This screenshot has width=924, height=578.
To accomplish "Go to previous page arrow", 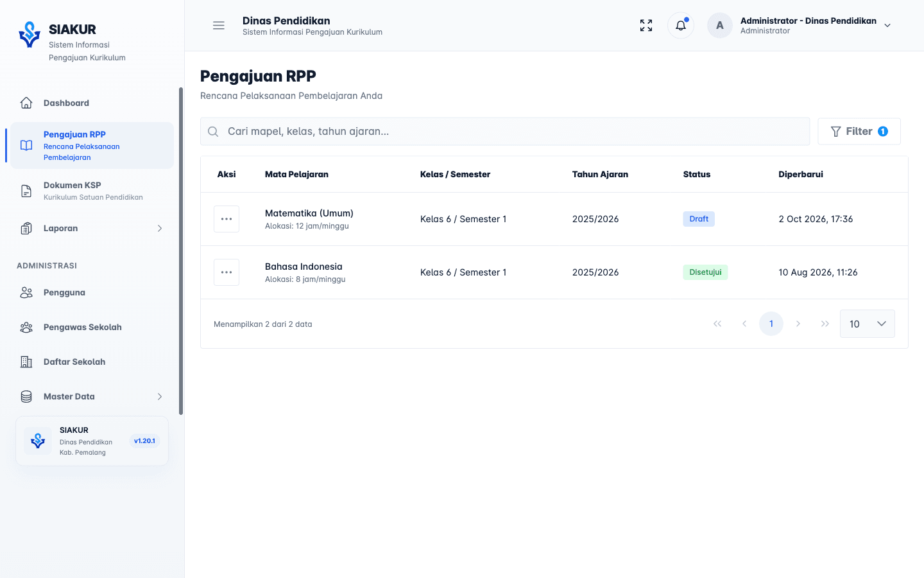I will 744,324.
